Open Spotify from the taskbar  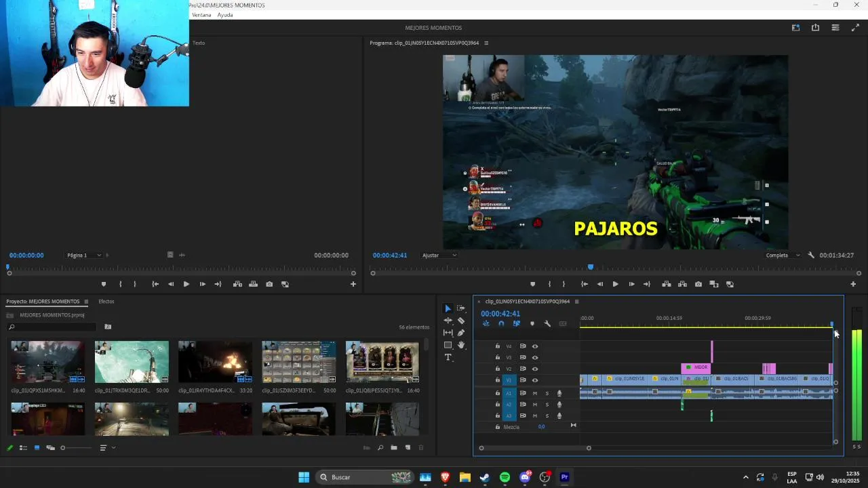(505, 477)
